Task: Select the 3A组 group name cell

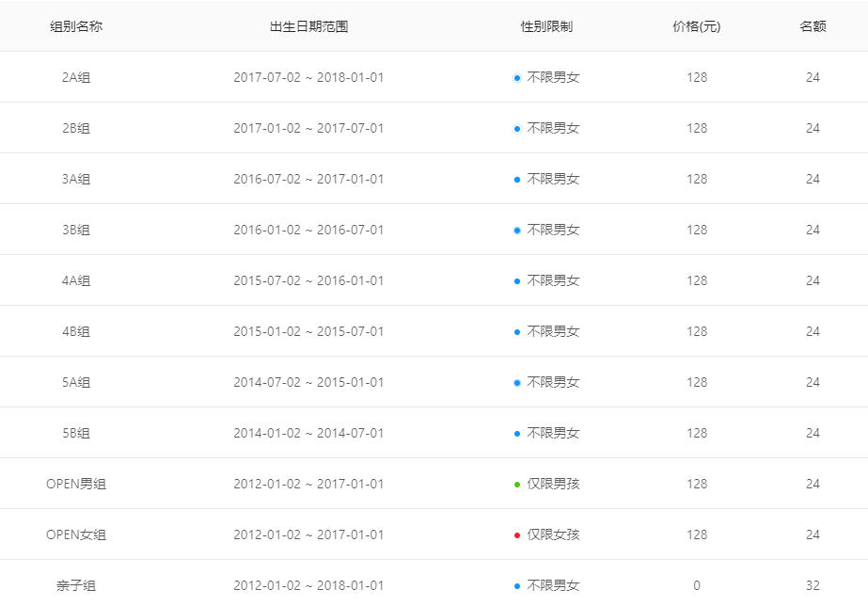Action: (x=76, y=179)
